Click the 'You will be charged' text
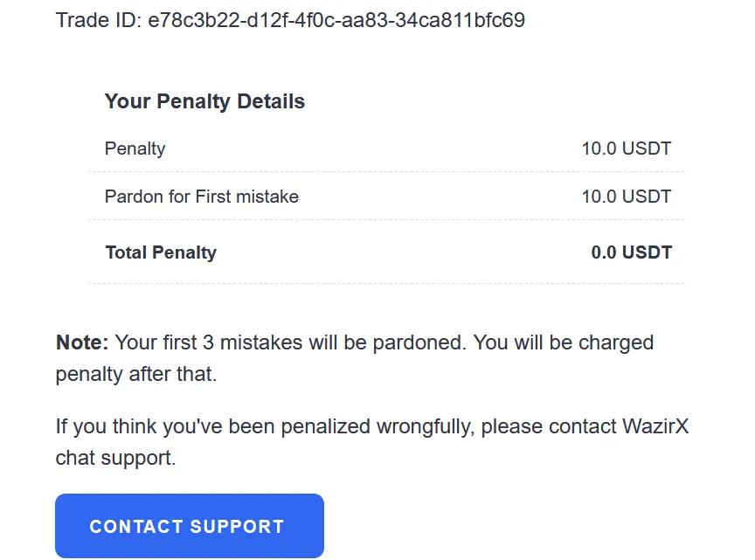This screenshot has height=560, width=755. coord(564,342)
